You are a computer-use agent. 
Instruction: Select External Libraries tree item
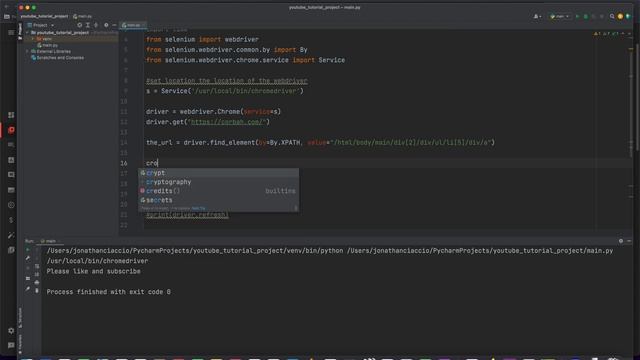(51, 51)
